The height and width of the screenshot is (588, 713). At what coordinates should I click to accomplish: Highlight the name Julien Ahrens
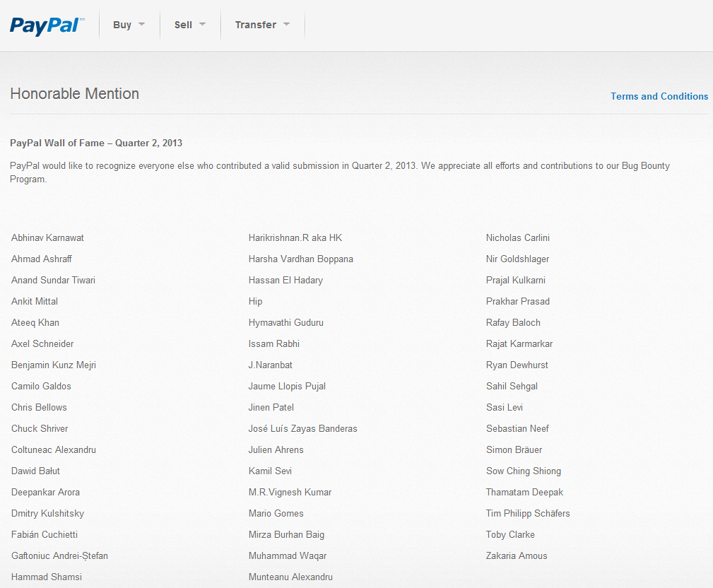[276, 449]
